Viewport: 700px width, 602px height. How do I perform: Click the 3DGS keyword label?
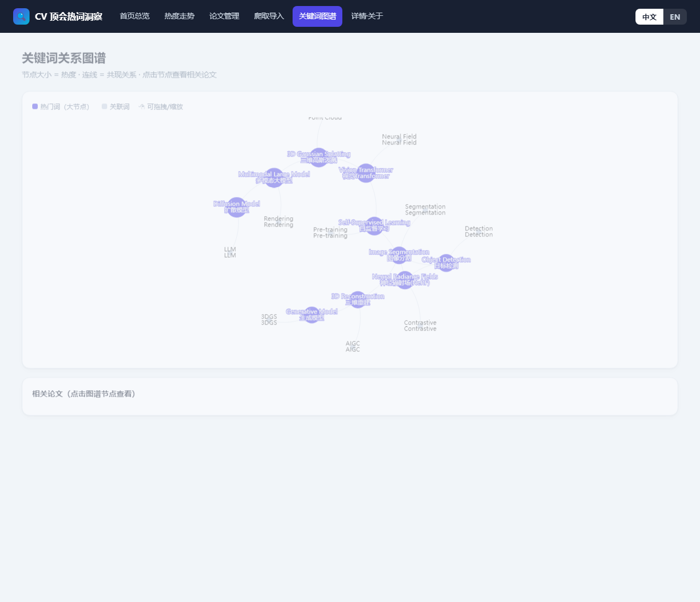coord(269,320)
